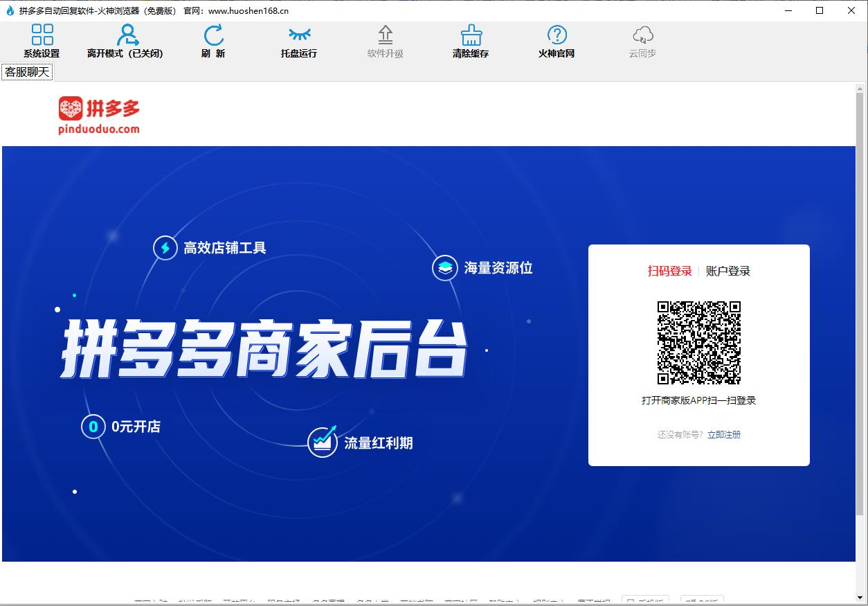The image size is (868, 606).
Task: Click the 还没有账号? text
Action: [x=680, y=434]
